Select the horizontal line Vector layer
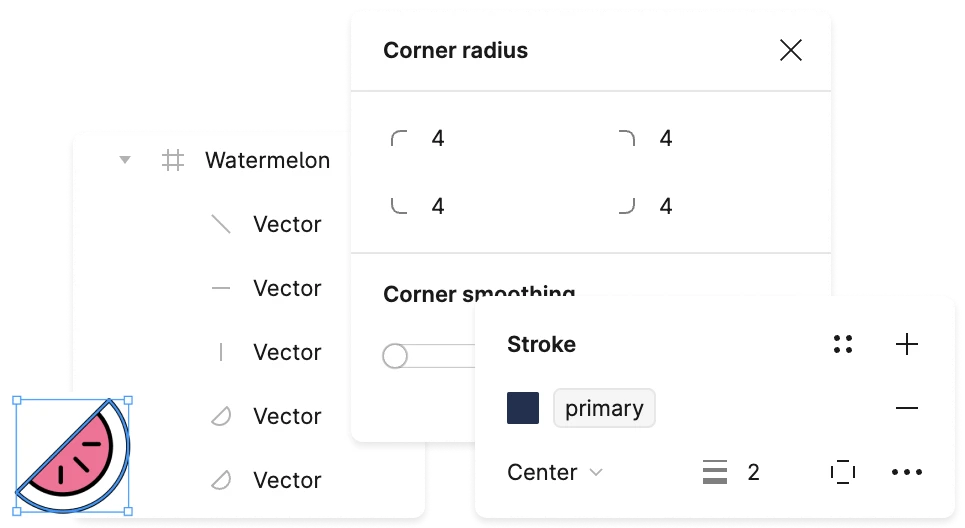 click(265, 288)
